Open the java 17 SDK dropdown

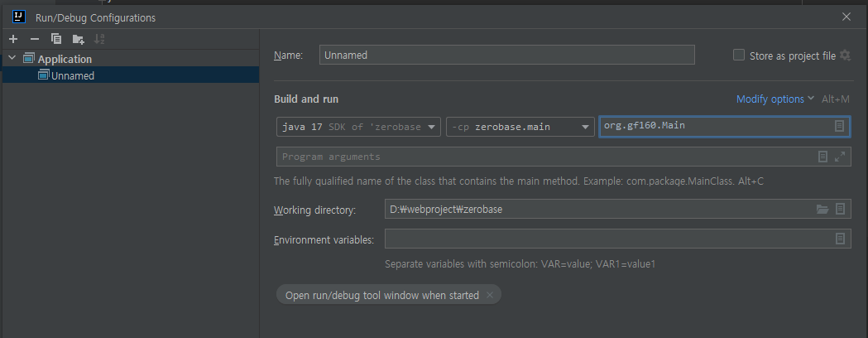coord(359,127)
